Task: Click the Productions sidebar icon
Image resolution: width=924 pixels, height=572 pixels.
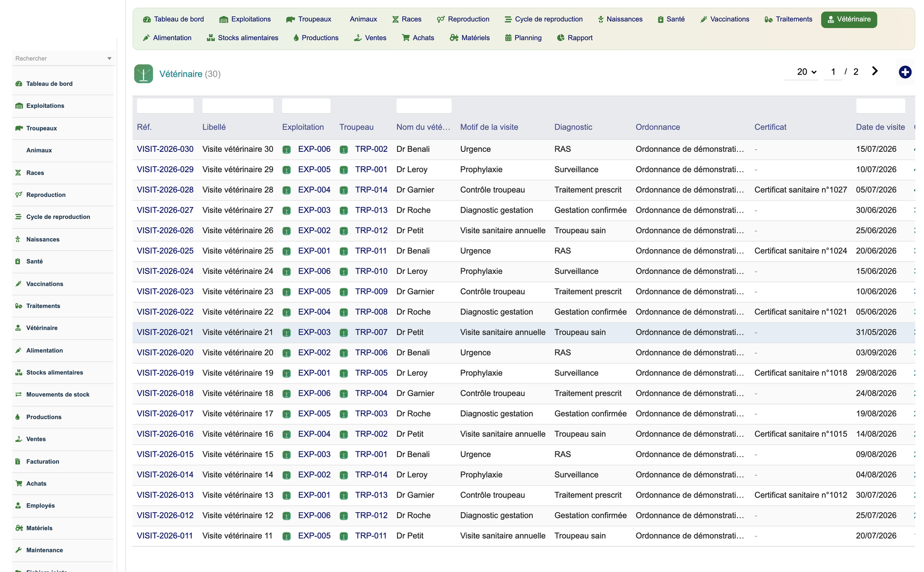Action: 18,417
